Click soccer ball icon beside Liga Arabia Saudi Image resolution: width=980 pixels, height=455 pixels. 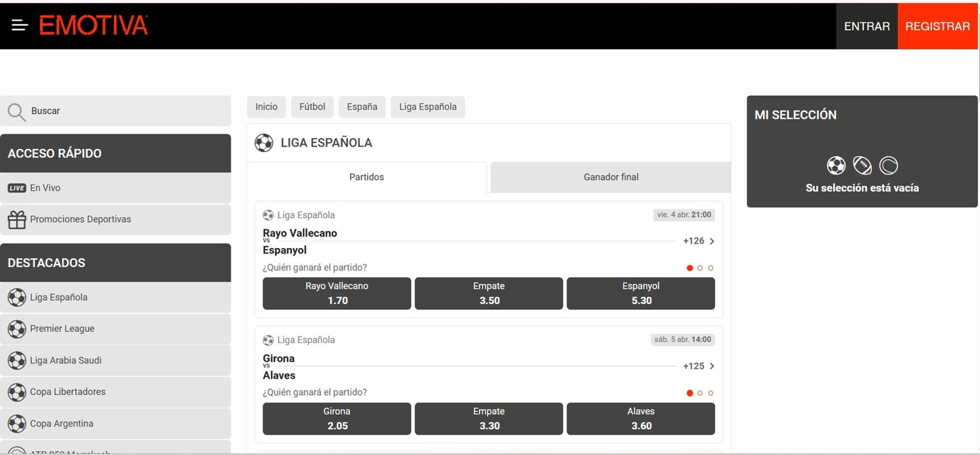click(x=17, y=361)
